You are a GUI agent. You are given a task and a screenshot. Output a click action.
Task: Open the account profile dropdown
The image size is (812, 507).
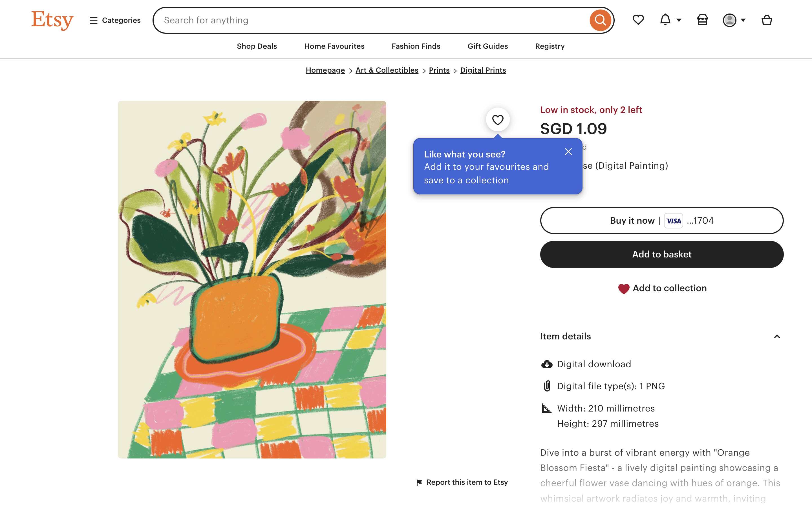coord(734,20)
